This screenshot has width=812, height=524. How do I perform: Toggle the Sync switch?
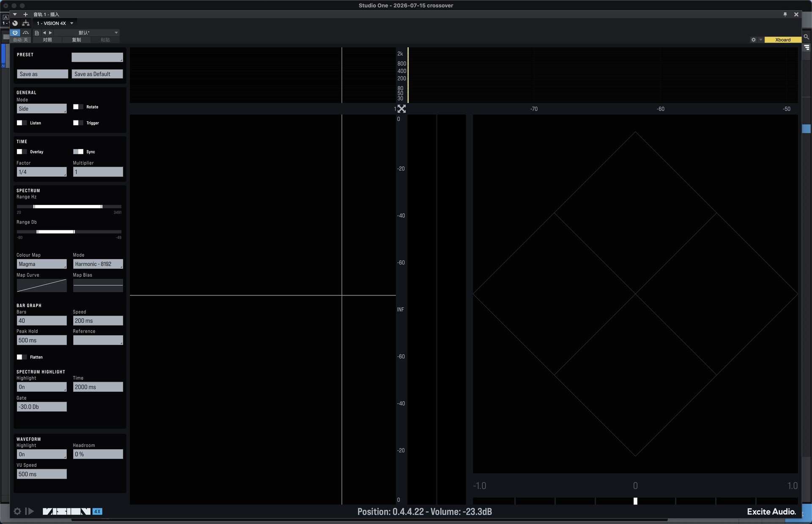78,152
